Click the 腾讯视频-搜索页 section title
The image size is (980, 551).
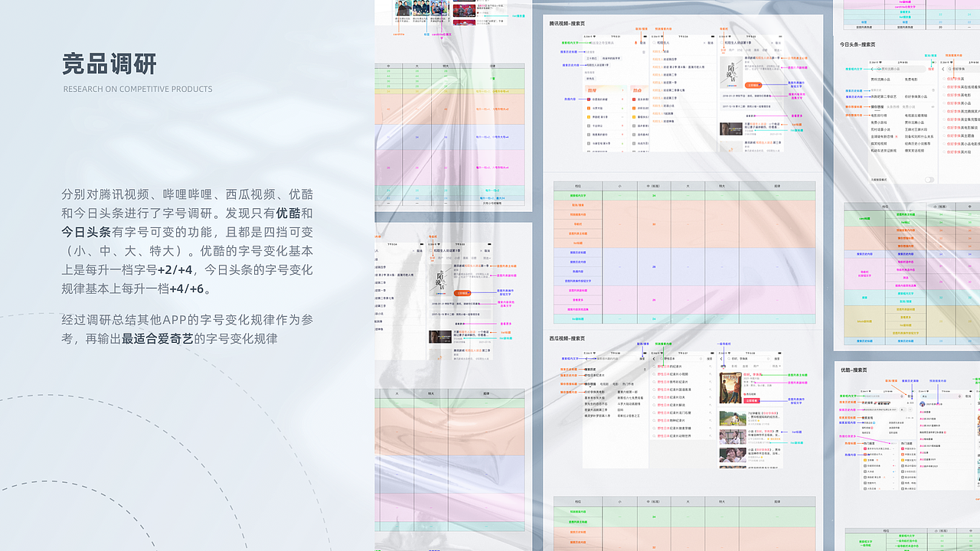(567, 24)
